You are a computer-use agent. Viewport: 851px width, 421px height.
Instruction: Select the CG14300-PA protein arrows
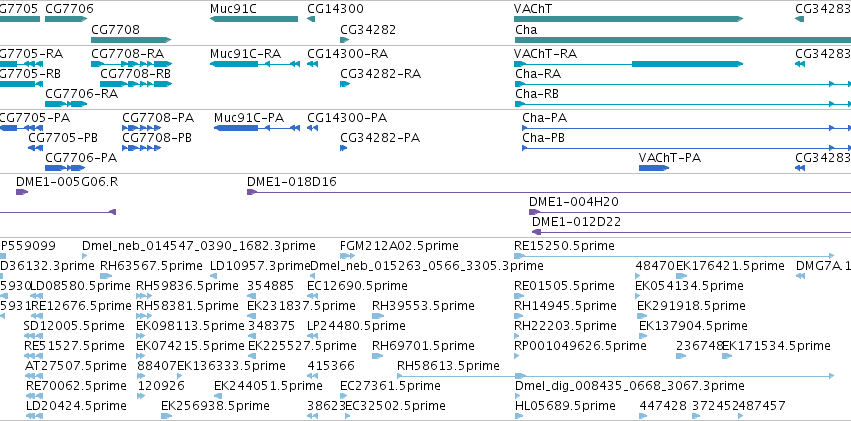[x=312, y=128]
